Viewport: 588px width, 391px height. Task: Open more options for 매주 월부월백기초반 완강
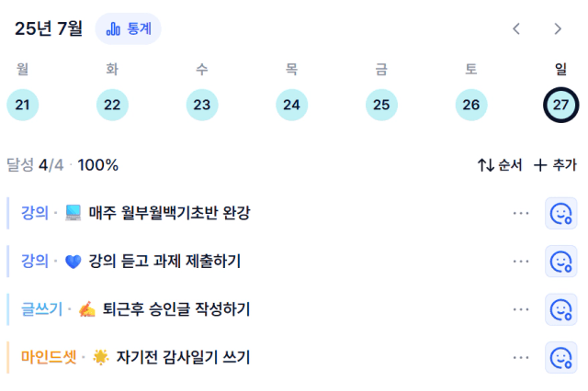(521, 214)
